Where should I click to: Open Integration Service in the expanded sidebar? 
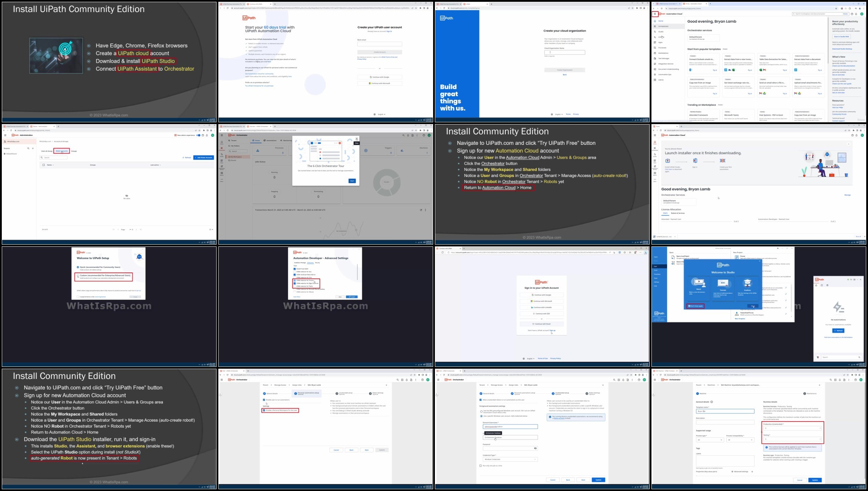coord(665,64)
